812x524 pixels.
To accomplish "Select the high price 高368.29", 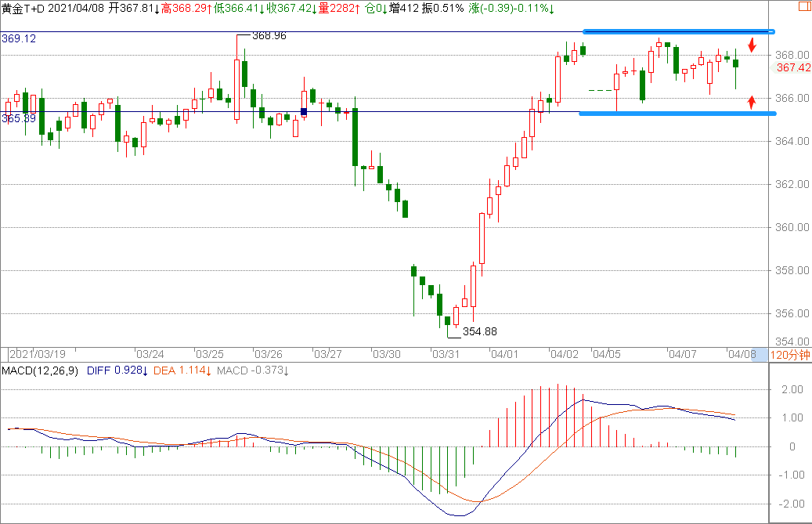I will coord(186,9).
